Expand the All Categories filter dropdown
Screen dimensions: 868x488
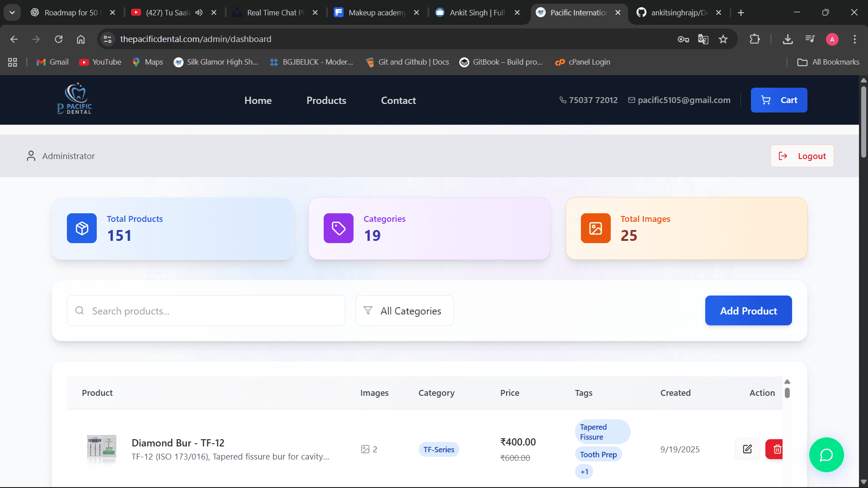click(x=404, y=311)
